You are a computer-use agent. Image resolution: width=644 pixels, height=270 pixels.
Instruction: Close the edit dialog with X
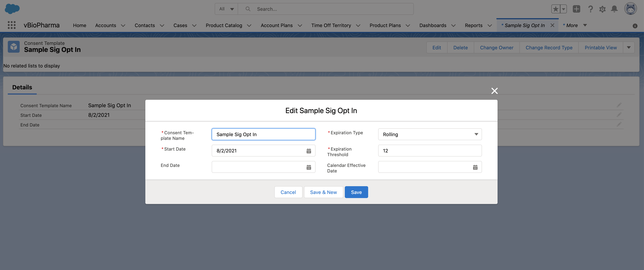pyautogui.click(x=494, y=91)
